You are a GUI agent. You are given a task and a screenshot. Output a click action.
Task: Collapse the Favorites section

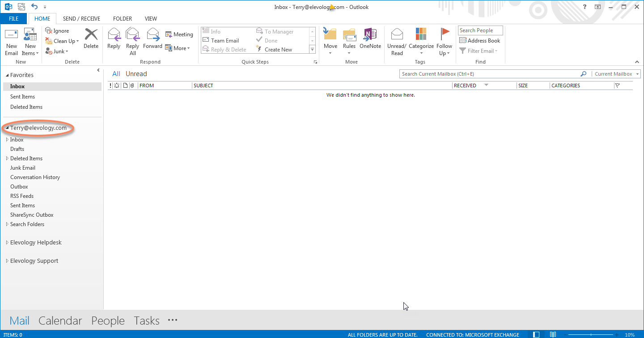coord(7,75)
